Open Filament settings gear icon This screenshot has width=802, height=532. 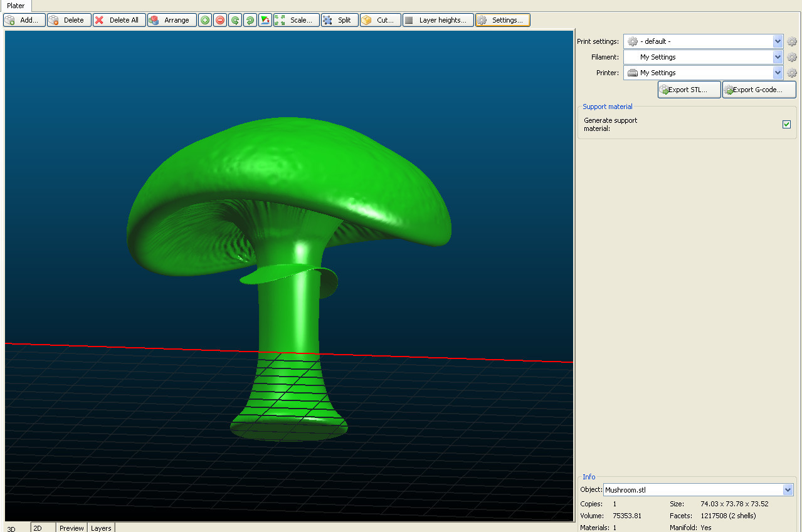(x=792, y=57)
